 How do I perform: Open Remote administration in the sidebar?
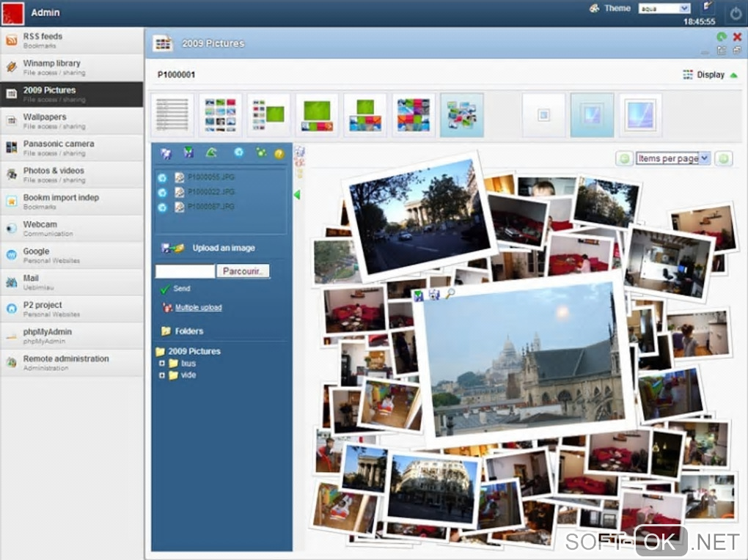tap(72, 363)
